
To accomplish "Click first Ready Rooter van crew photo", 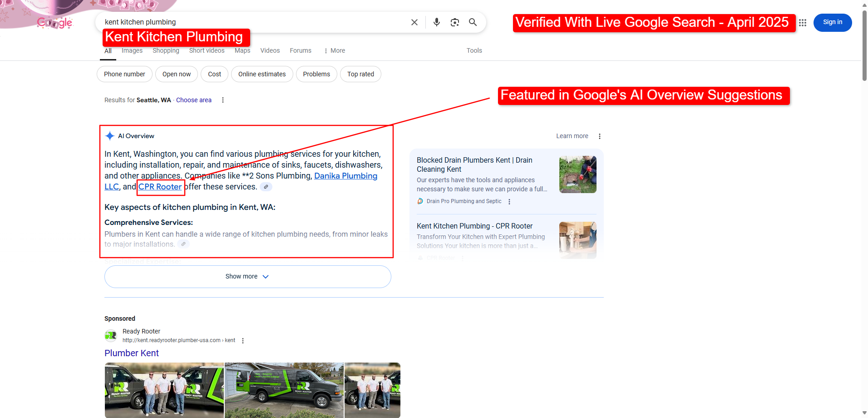I will [164, 390].
